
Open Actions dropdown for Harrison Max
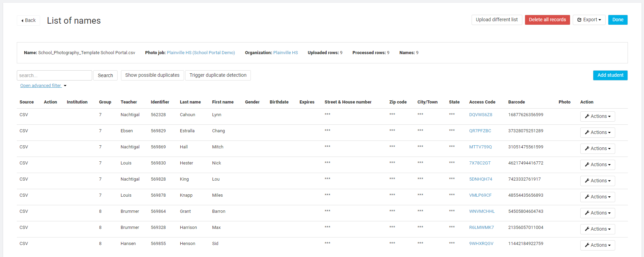click(x=597, y=229)
